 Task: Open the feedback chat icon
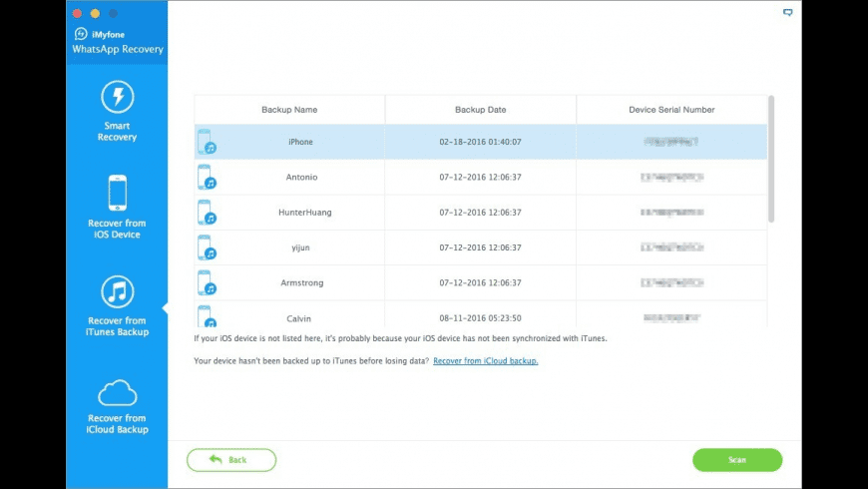click(787, 12)
